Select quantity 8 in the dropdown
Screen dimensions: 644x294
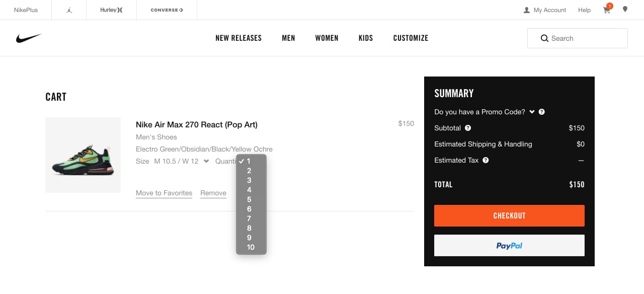pos(251,229)
